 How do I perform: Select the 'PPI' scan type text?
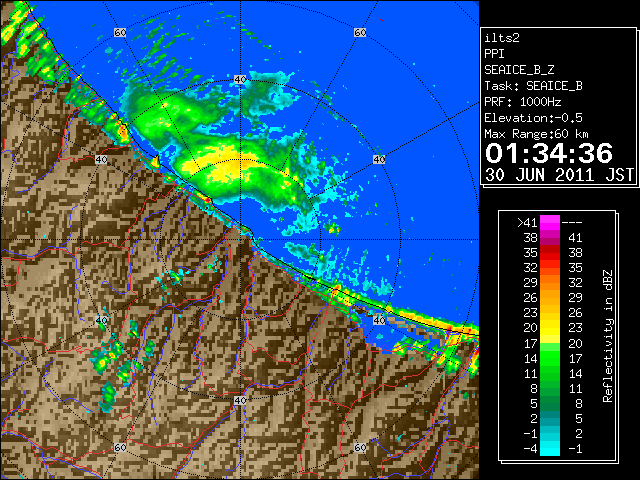point(494,54)
